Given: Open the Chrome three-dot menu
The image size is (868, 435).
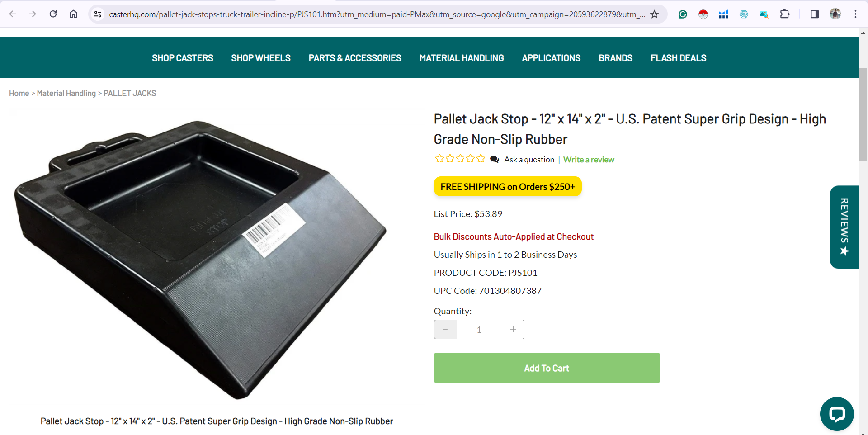Looking at the screenshot, I should (855, 14).
